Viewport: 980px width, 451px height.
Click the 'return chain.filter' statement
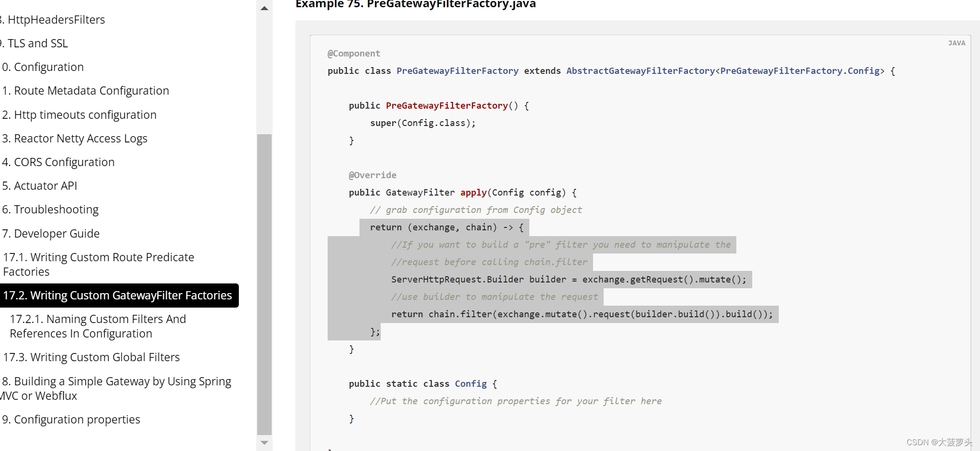tap(582, 314)
